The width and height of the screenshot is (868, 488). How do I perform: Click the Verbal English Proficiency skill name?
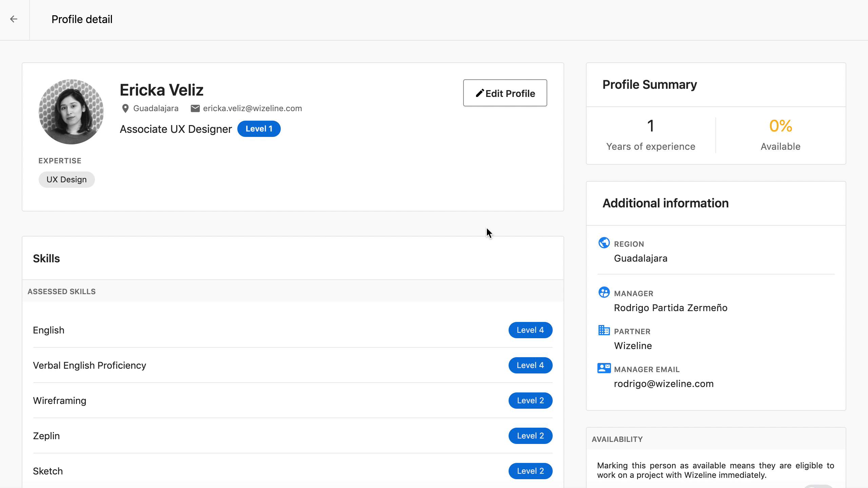click(x=90, y=365)
